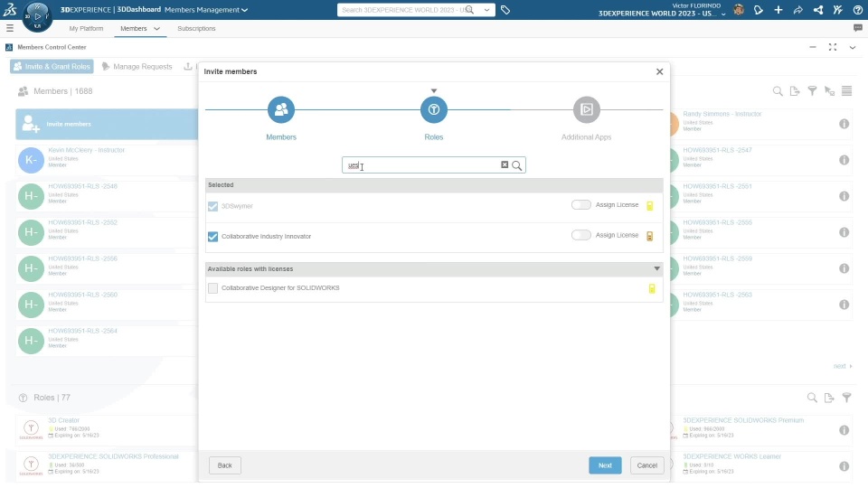The image size is (868, 488).
Task: Click Invite members tile
Action: (x=107, y=124)
